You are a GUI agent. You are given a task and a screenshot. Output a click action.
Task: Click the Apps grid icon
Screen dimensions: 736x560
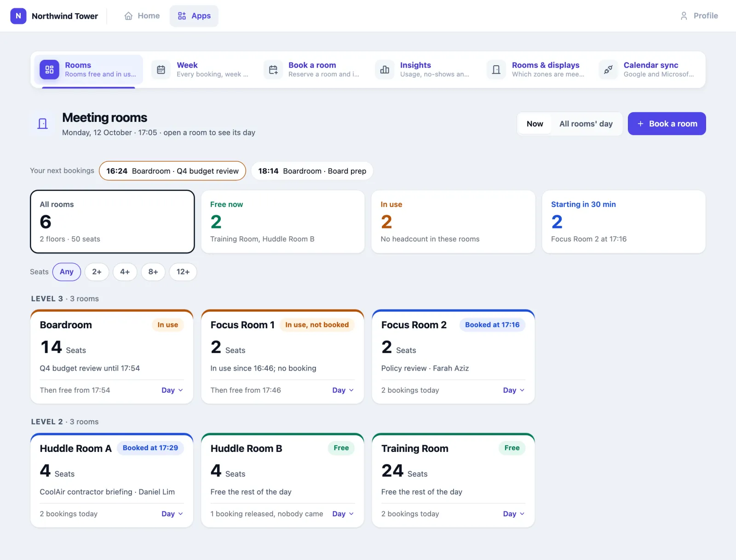point(182,16)
